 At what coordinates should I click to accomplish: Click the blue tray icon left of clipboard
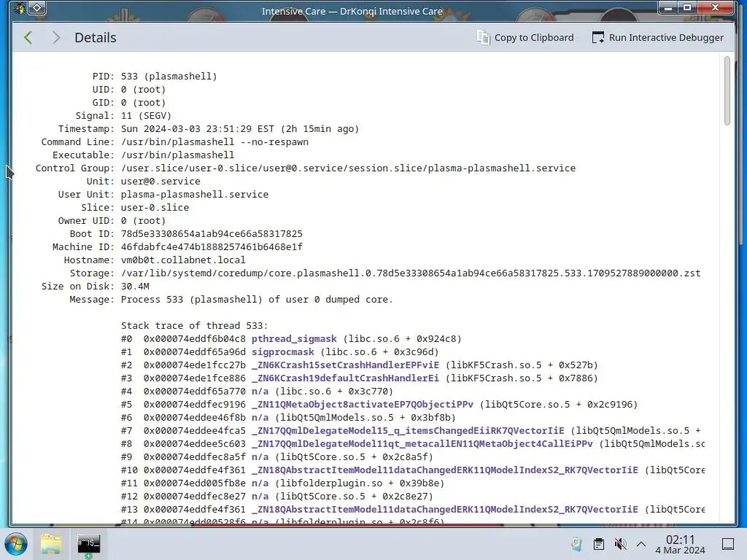pyautogui.click(x=577, y=544)
